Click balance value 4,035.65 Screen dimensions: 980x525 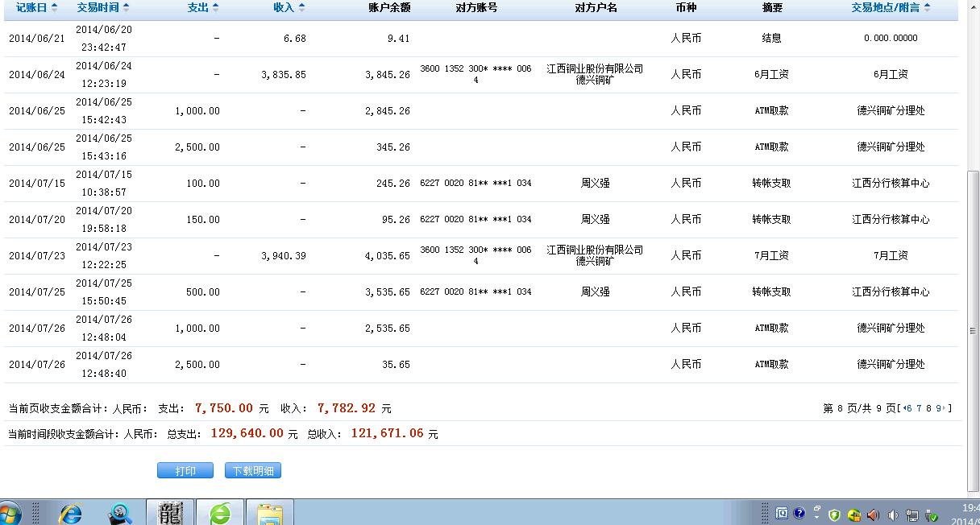[388, 256]
